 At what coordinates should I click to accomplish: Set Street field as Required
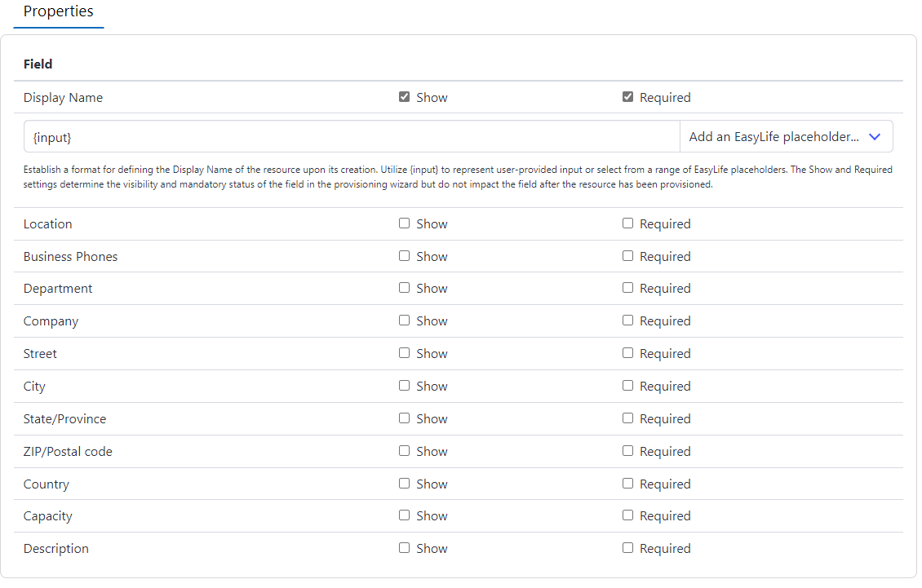coord(627,353)
